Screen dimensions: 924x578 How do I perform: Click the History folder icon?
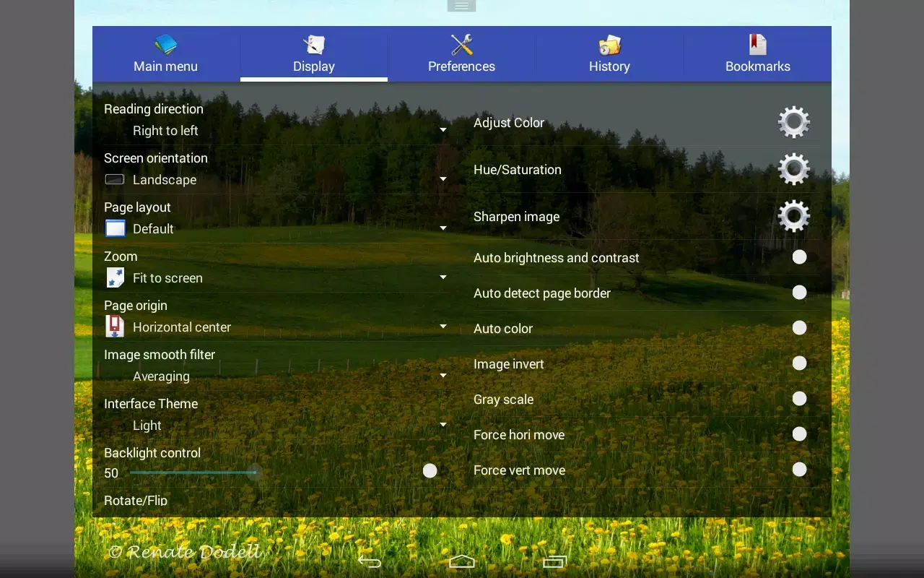coord(609,43)
